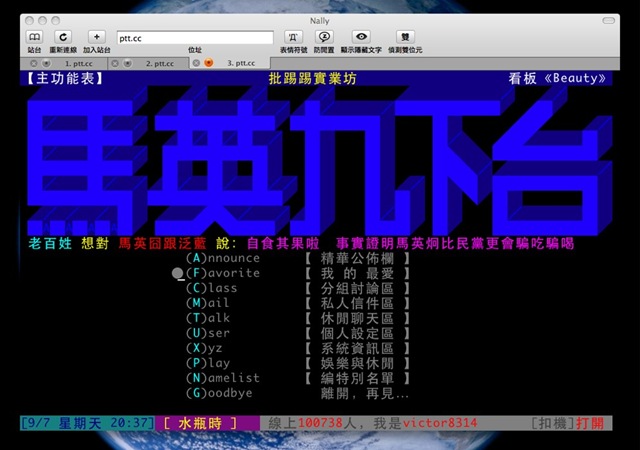This screenshot has width=640, height=450.
Task: Select (T)alk menu entry
Action: (x=208, y=318)
